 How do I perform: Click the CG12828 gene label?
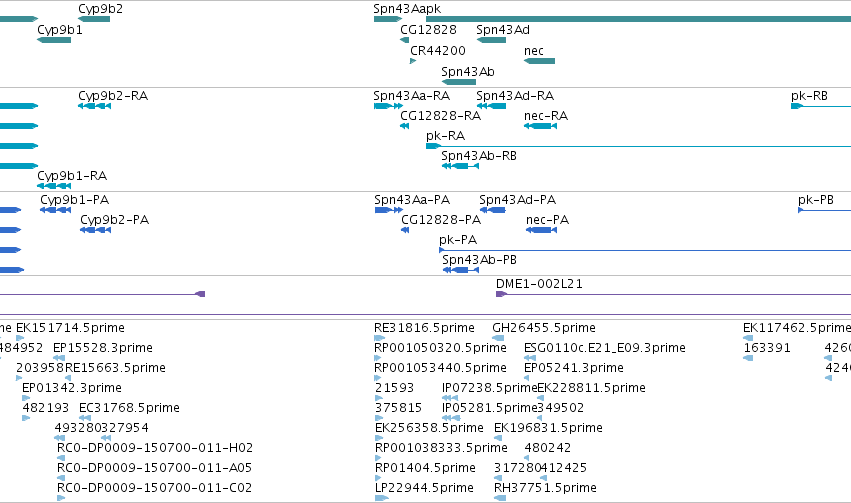click(428, 30)
